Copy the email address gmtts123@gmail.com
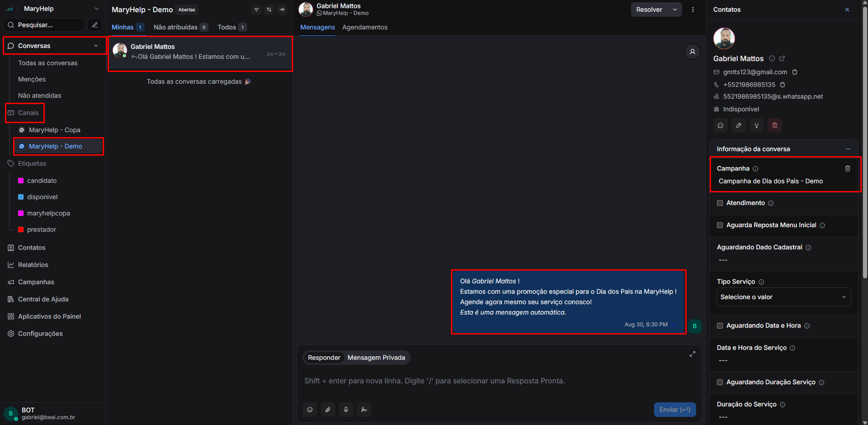Screen dimensions: 868x425 [x=795, y=72]
